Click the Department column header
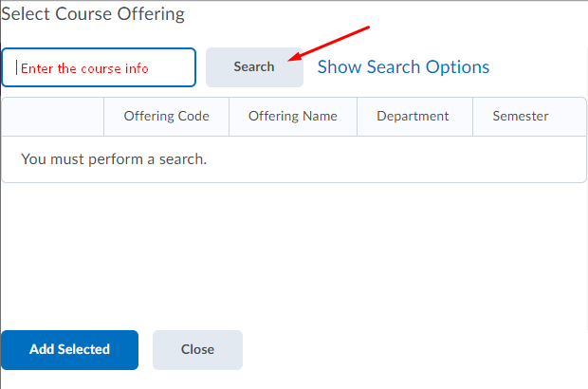This screenshot has width=588, height=389. [x=413, y=117]
